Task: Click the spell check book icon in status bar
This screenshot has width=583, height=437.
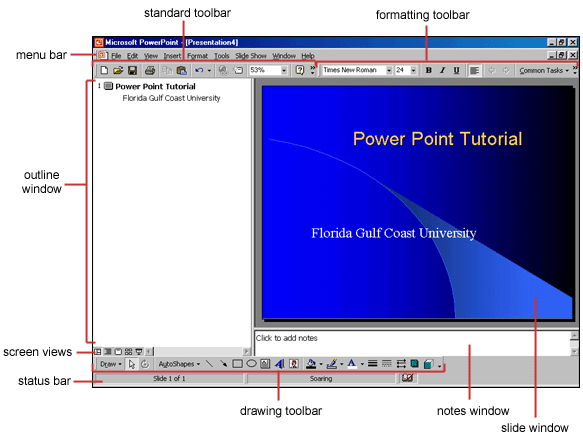Action: (x=408, y=378)
